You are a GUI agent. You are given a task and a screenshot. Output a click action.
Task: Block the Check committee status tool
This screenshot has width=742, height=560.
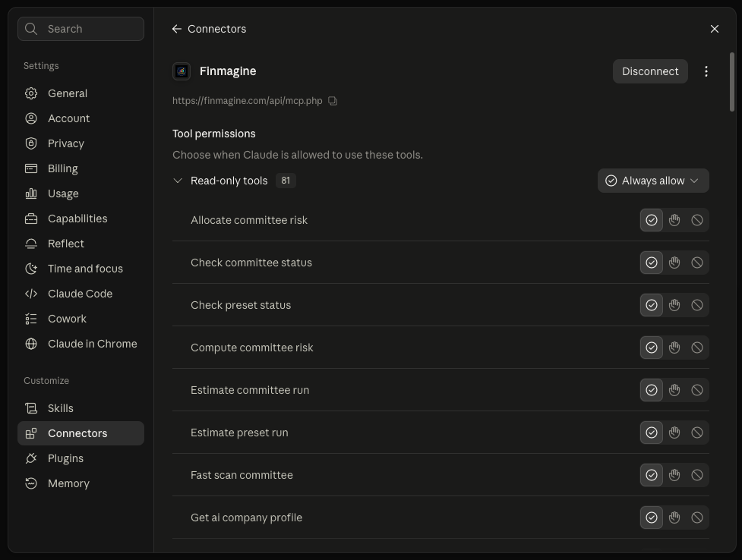click(697, 263)
